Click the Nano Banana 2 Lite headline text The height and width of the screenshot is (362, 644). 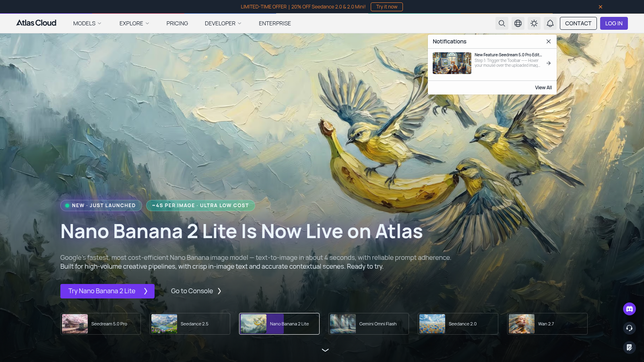coord(242,231)
